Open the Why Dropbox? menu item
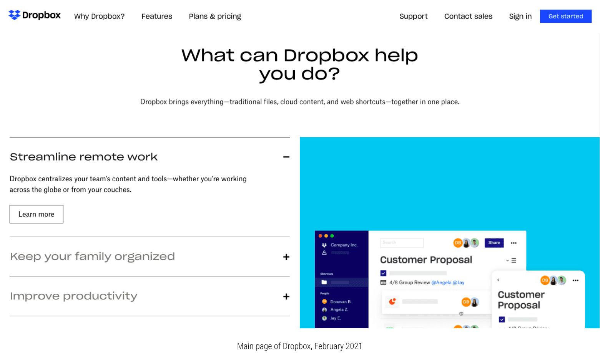The image size is (600, 364). click(x=99, y=17)
